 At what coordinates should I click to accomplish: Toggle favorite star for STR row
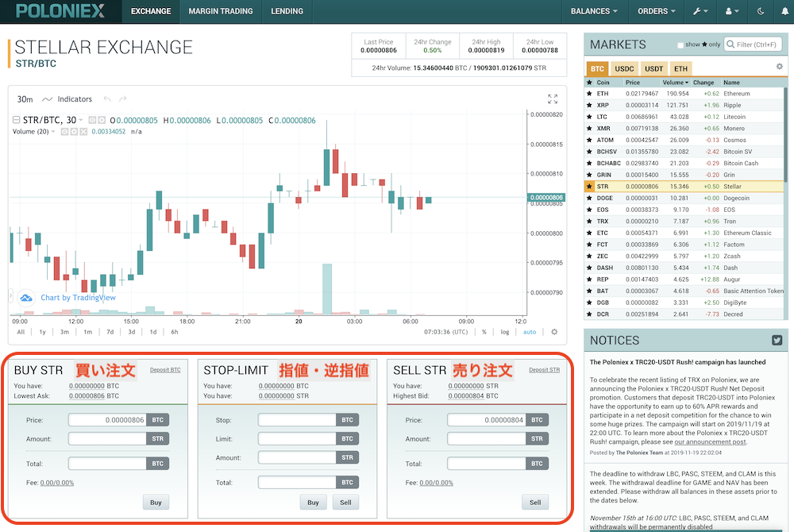(x=589, y=187)
